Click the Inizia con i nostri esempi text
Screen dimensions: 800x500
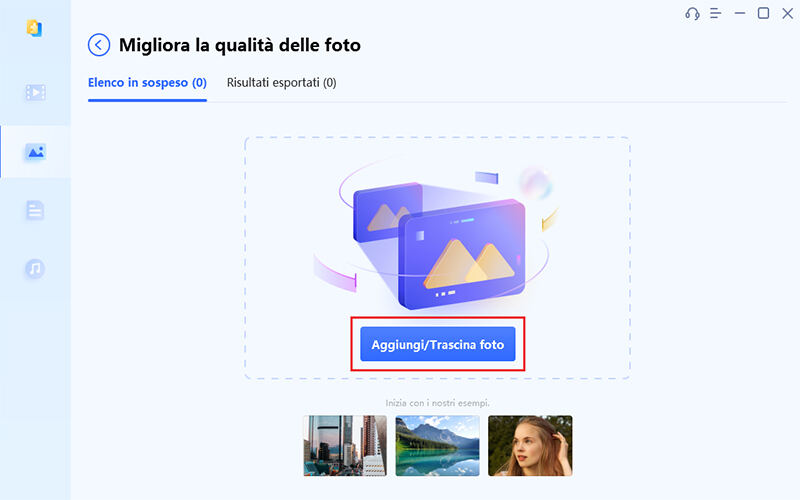pos(437,403)
